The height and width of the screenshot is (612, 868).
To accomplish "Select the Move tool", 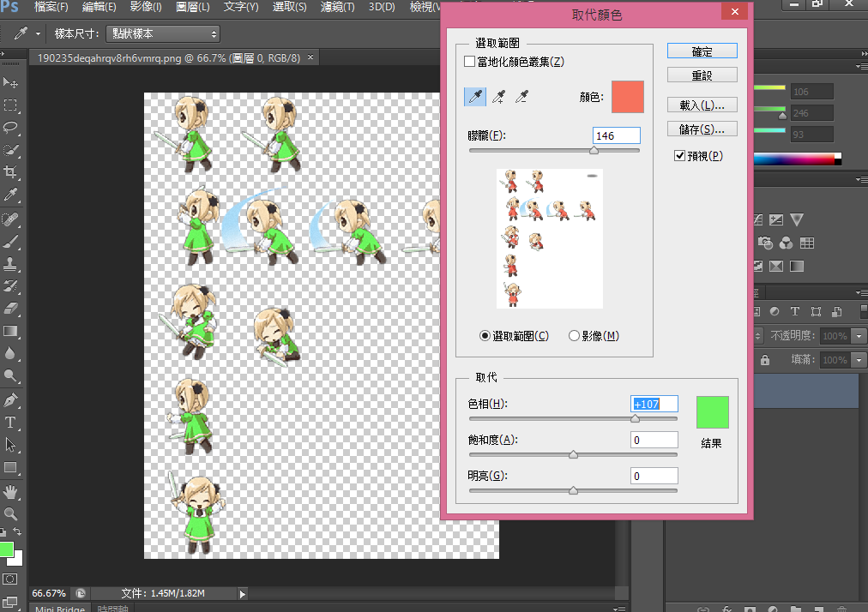I will click(10, 83).
